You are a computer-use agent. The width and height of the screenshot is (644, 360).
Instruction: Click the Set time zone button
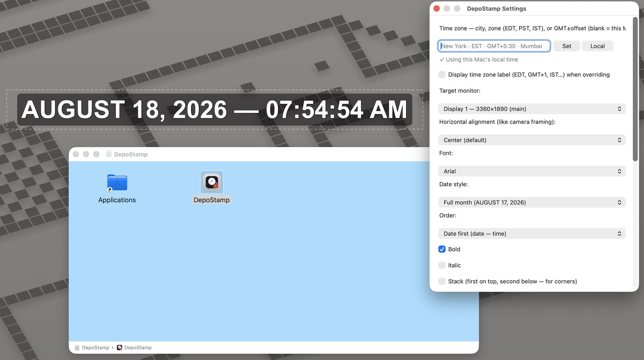pos(567,46)
